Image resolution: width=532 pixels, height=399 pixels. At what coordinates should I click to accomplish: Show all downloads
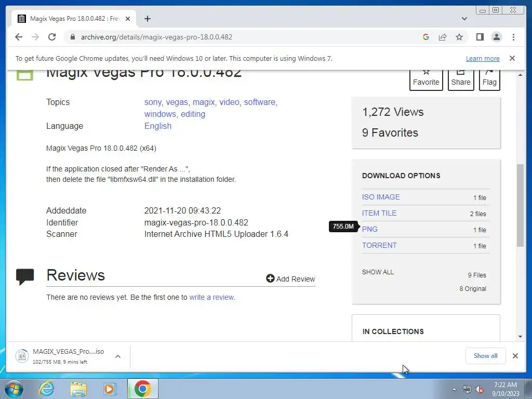[486, 356]
